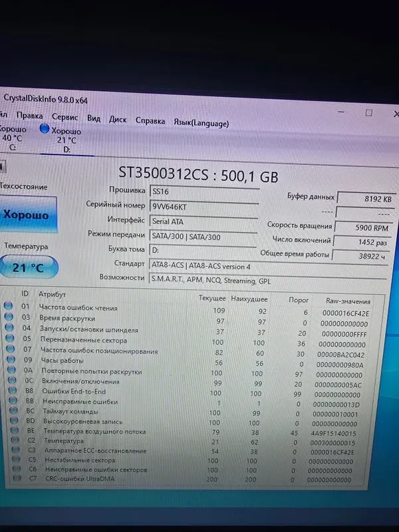Maximize the CrystalDiskInfo window
Screen dimensions: 399x532
pyautogui.click(x=369, y=112)
